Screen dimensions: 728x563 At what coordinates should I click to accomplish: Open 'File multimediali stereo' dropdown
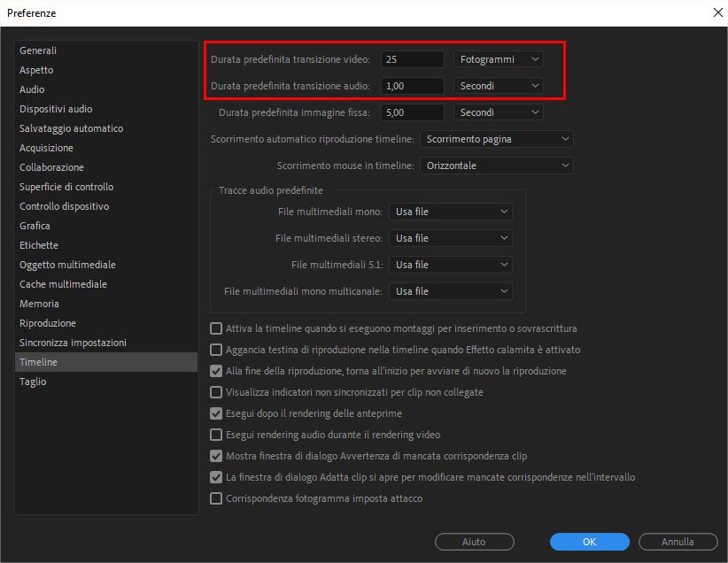451,238
